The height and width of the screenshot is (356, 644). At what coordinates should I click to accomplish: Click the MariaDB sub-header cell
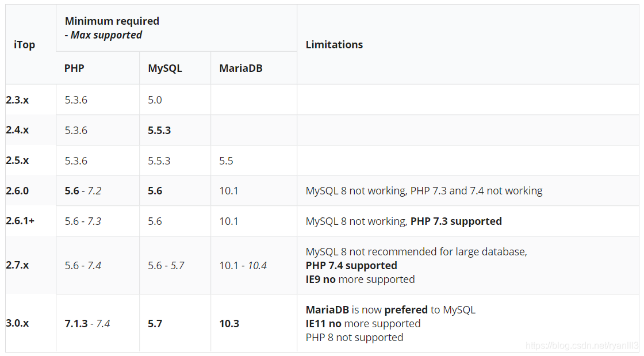pyautogui.click(x=241, y=68)
